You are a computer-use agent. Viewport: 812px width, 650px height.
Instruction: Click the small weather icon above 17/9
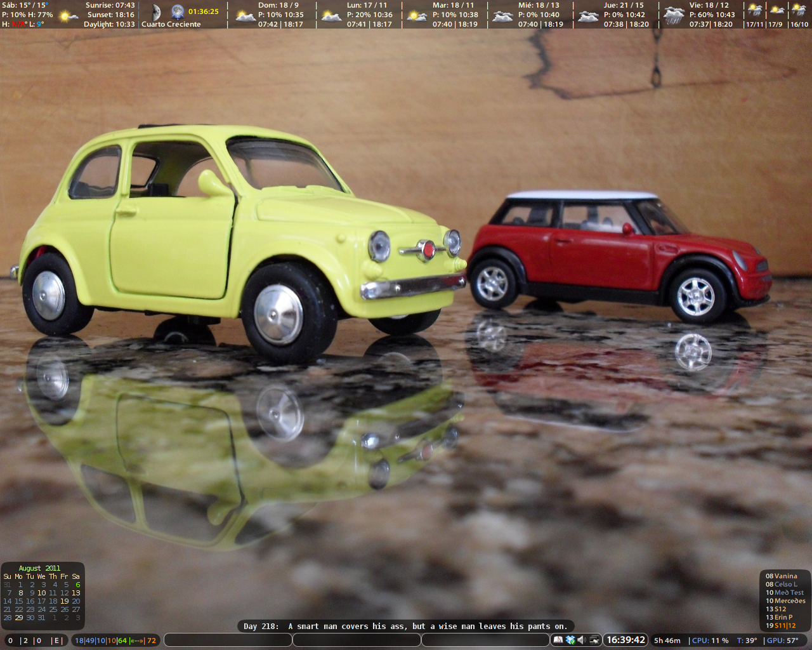(777, 10)
